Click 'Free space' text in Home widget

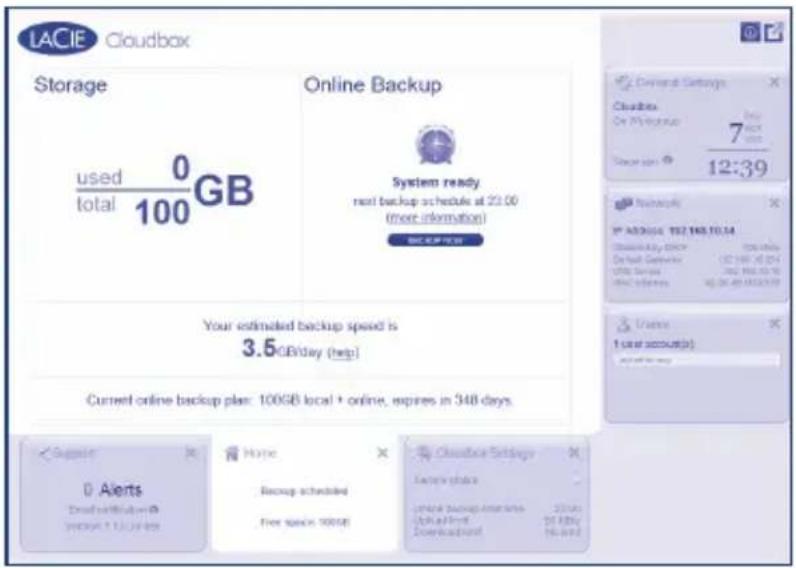(x=305, y=522)
